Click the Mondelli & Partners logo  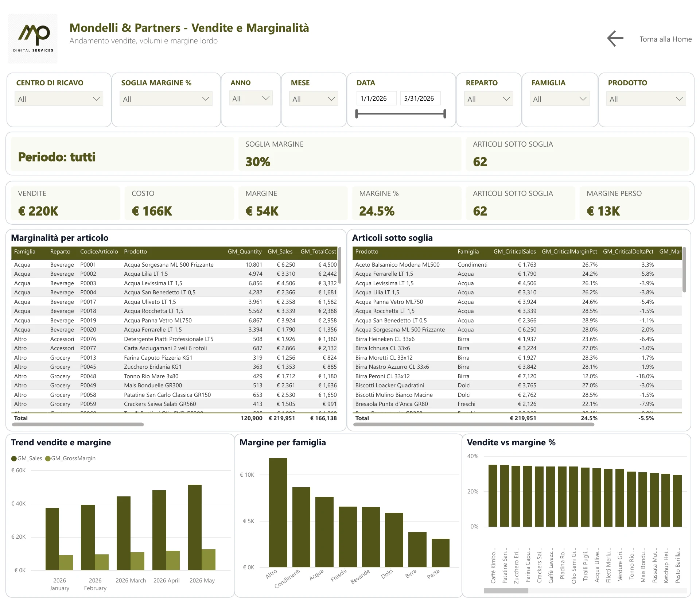point(33,39)
